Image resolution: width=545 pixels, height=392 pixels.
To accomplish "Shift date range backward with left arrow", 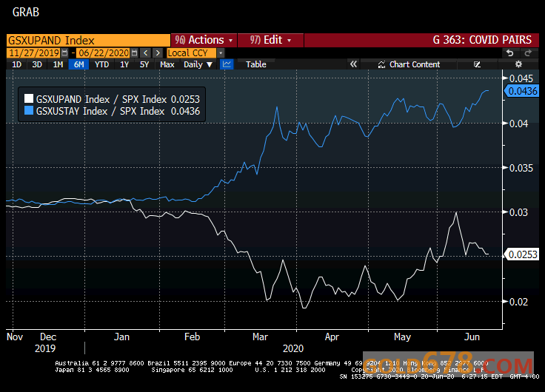I will click(145, 53).
